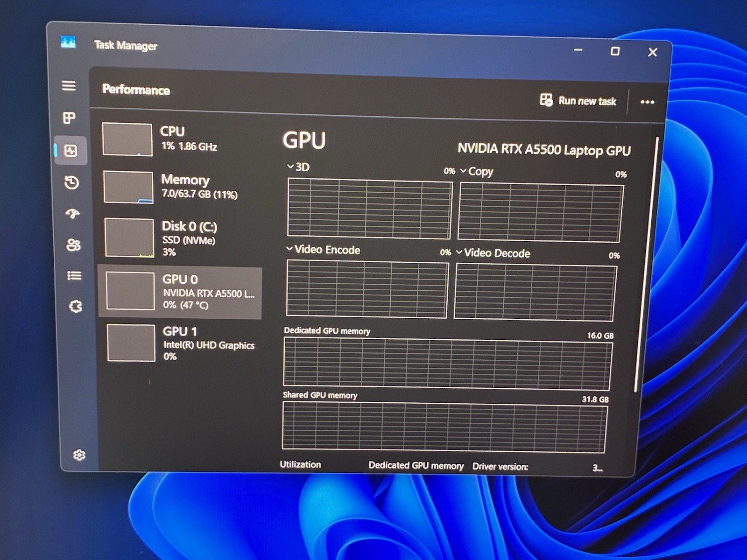
Task: Select GPU 0 NVIDIA RTX A5500 entry
Action: (x=180, y=292)
